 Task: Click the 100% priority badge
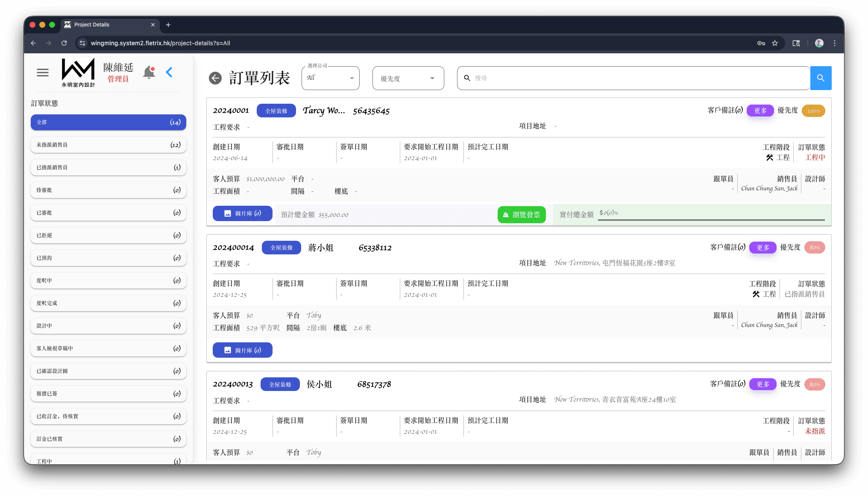813,111
